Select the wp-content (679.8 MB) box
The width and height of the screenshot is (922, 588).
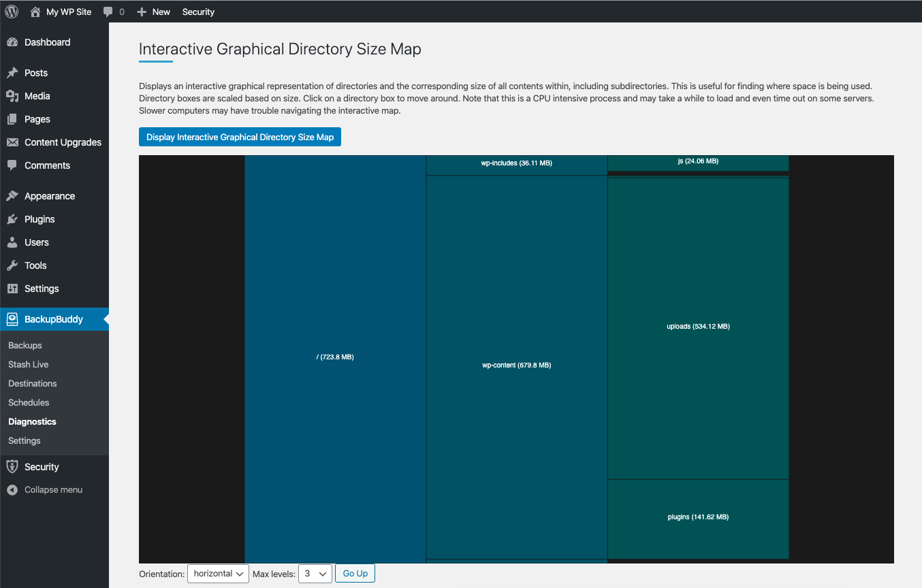(x=516, y=367)
